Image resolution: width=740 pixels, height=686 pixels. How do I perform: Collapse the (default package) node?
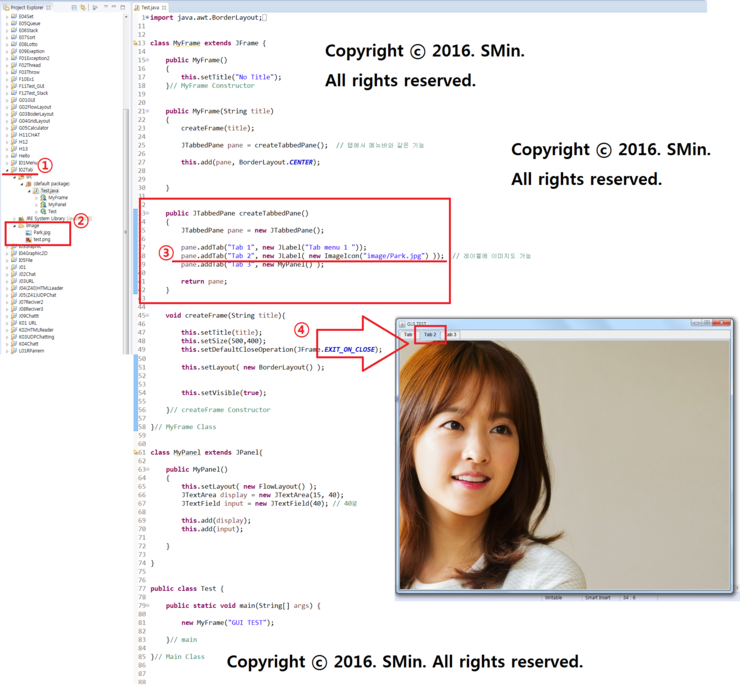[22, 184]
